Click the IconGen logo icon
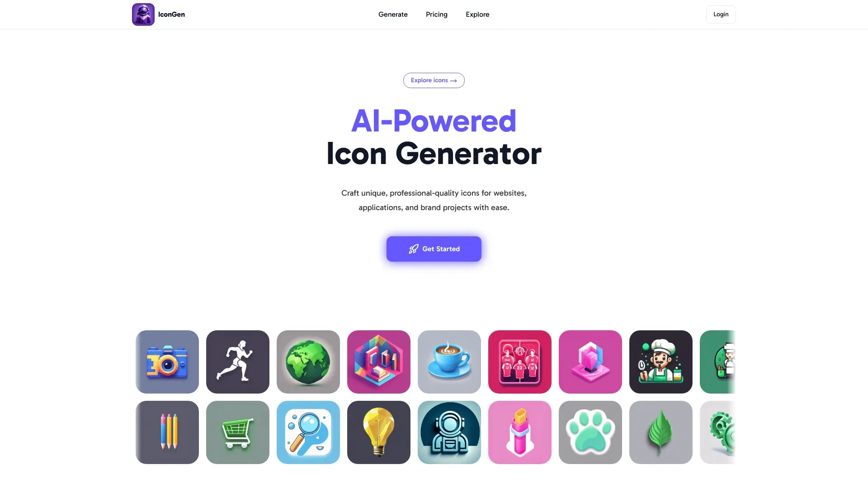Screen dimensions: 868x488 tap(143, 14)
